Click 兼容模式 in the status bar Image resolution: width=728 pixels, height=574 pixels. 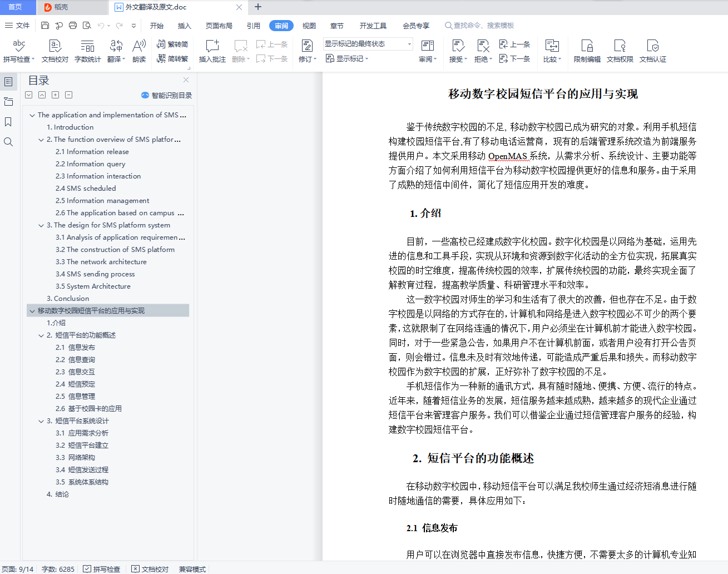click(x=192, y=569)
